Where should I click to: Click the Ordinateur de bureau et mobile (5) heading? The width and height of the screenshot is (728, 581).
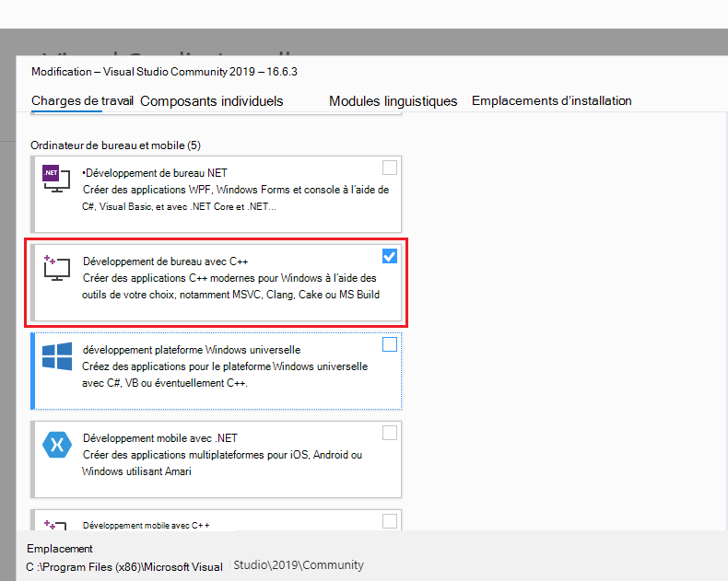115,145
